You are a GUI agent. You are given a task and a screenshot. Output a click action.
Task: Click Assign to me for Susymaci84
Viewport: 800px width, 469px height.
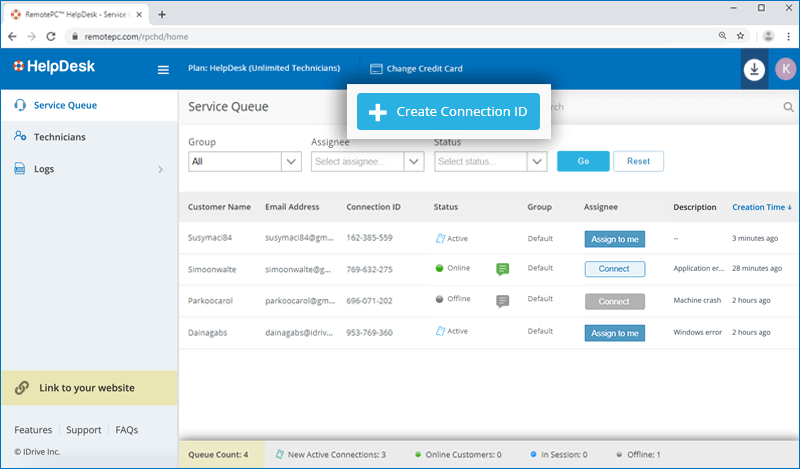tap(614, 239)
